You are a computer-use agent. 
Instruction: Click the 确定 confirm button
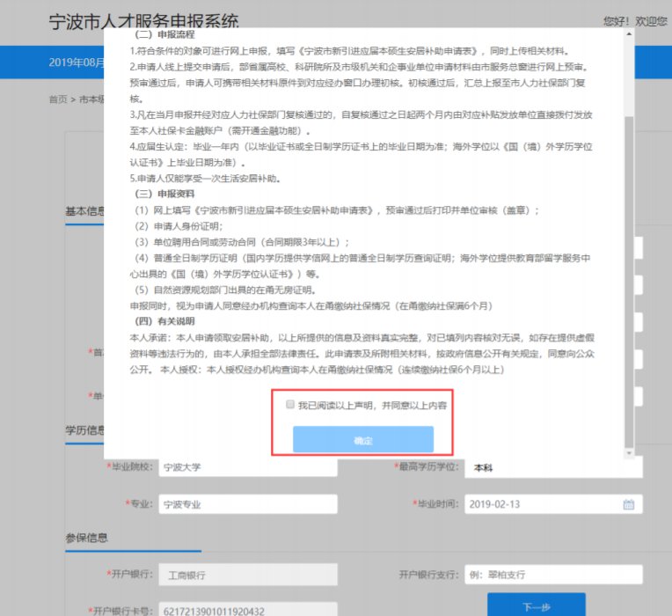click(x=363, y=439)
